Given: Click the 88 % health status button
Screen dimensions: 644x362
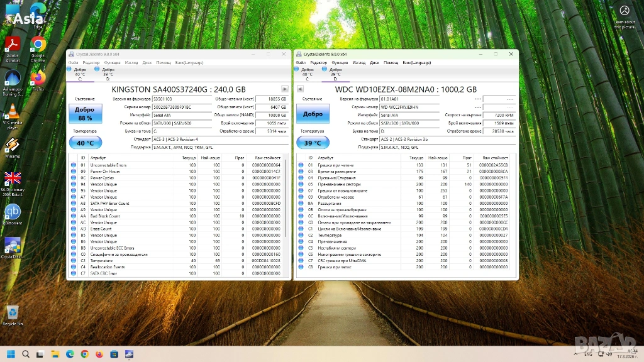Looking at the screenshot, I should pos(84,114).
